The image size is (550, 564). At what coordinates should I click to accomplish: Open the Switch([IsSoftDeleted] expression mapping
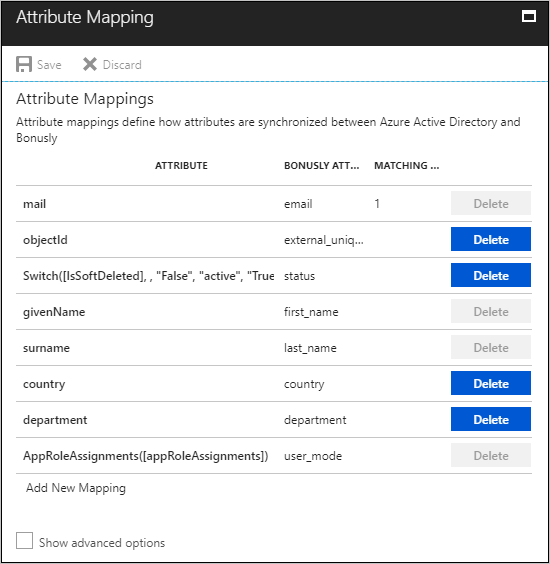pyautogui.click(x=149, y=276)
